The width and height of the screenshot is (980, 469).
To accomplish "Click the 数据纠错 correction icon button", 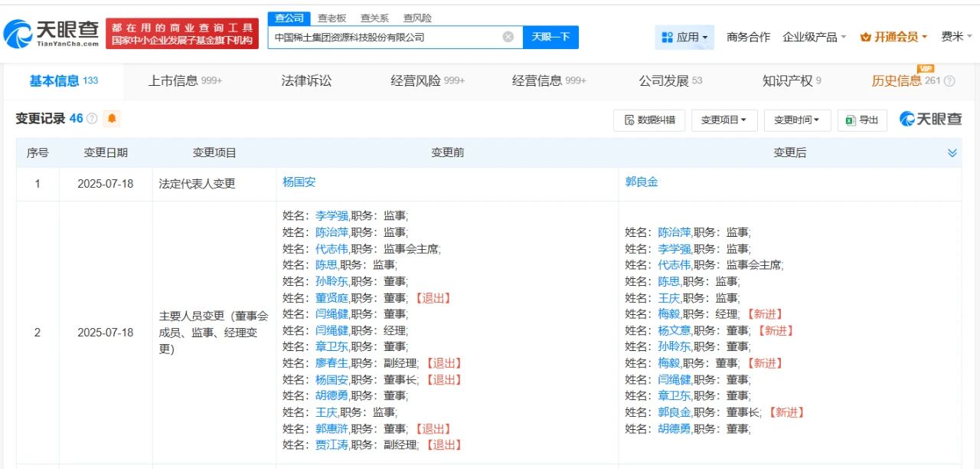I will 628,120.
